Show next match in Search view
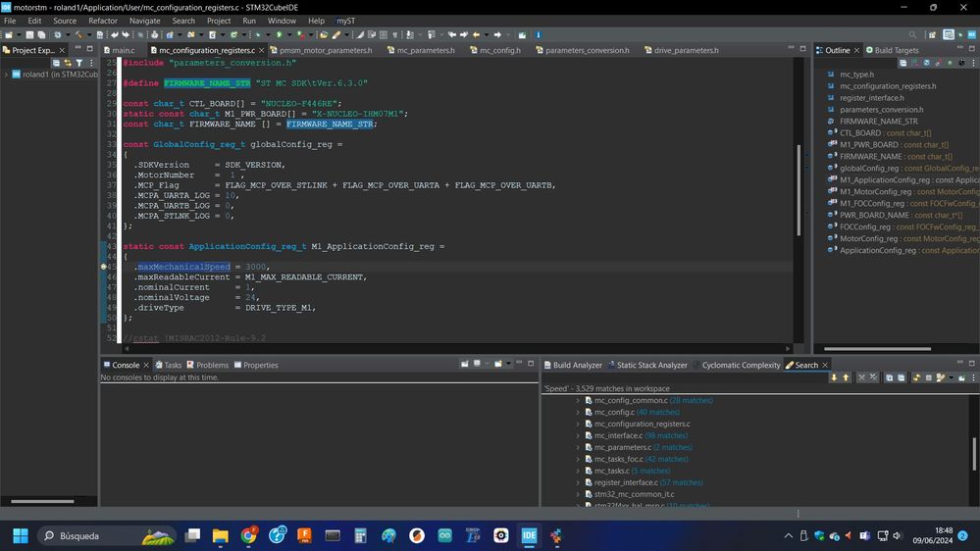This screenshot has height=551, width=980. [x=834, y=377]
